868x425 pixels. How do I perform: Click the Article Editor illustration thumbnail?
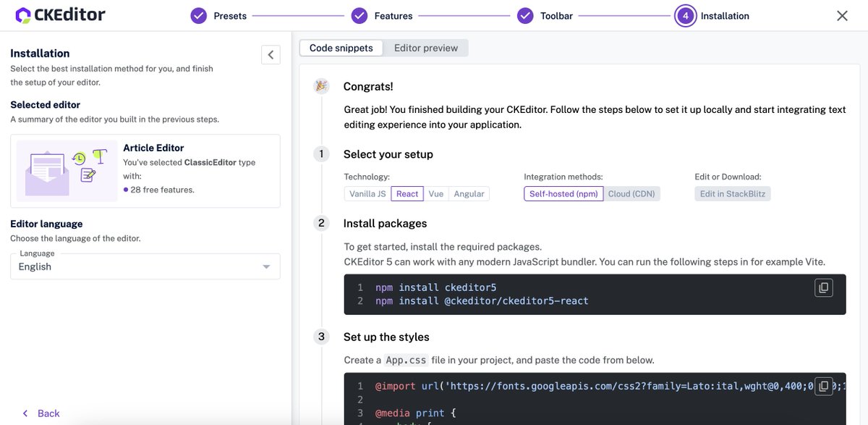pyautogui.click(x=67, y=171)
